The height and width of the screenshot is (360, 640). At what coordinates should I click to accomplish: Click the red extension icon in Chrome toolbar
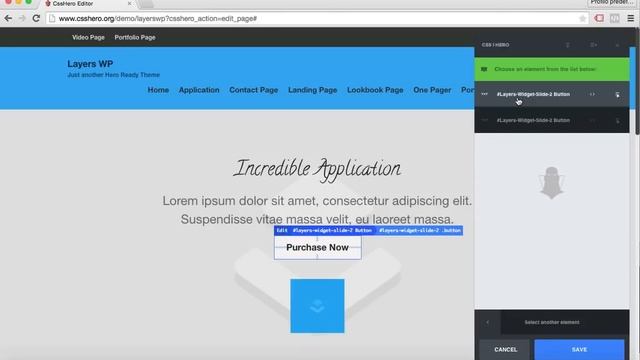coord(599,18)
